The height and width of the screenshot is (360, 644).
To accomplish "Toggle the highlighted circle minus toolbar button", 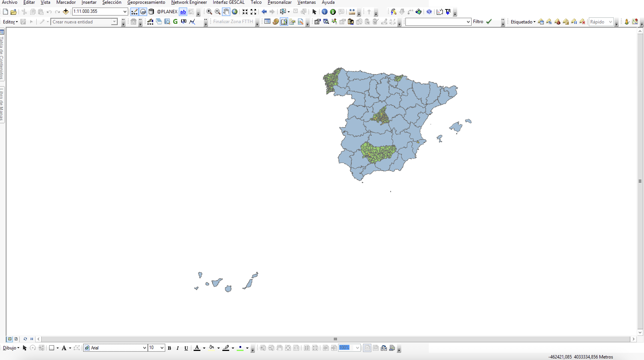I will [x=143, y=12].
